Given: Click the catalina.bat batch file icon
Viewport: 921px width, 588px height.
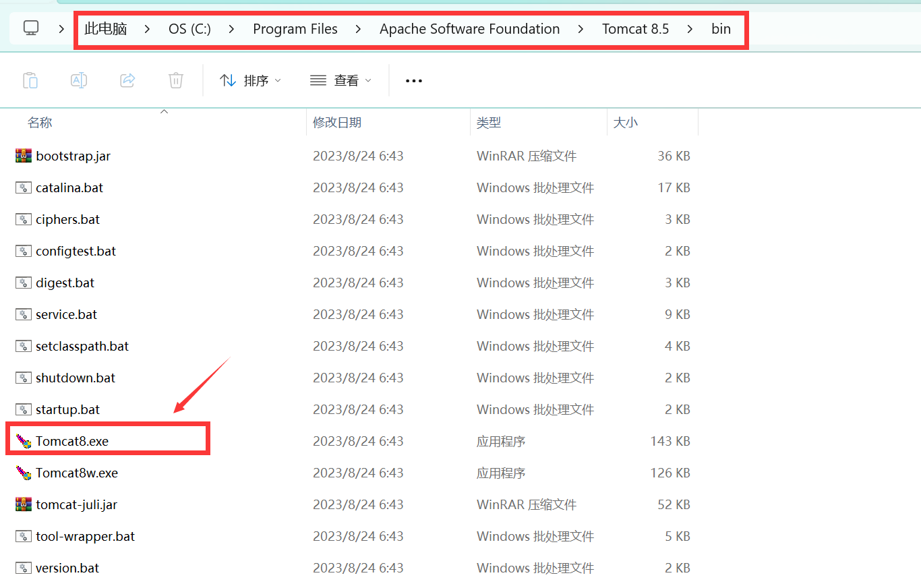Looking at the screenshot, I should pos(24,187).
